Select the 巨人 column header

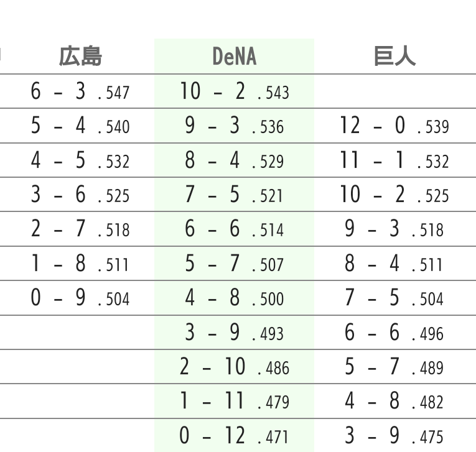[394, 57]
